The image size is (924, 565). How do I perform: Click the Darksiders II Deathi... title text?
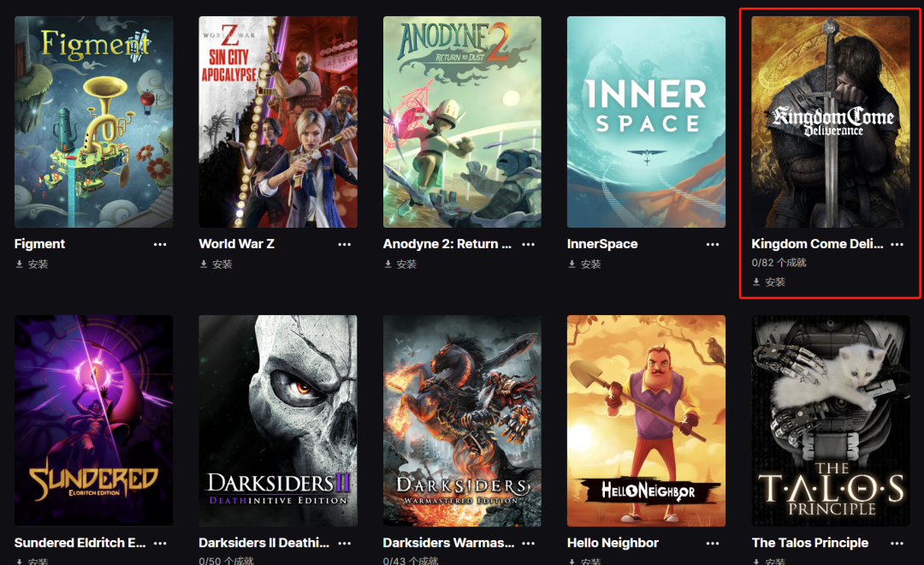(x=264, y=544)
